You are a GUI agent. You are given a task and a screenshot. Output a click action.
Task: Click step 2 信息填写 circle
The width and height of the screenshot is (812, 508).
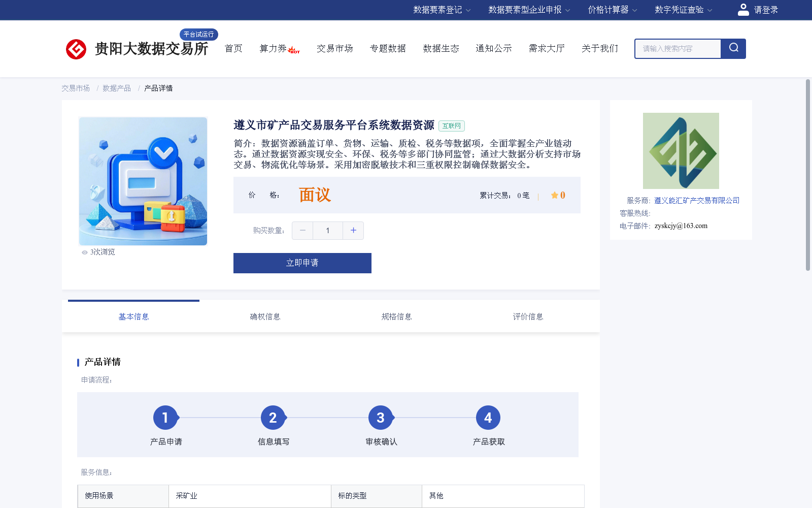[x=273, y=418]
